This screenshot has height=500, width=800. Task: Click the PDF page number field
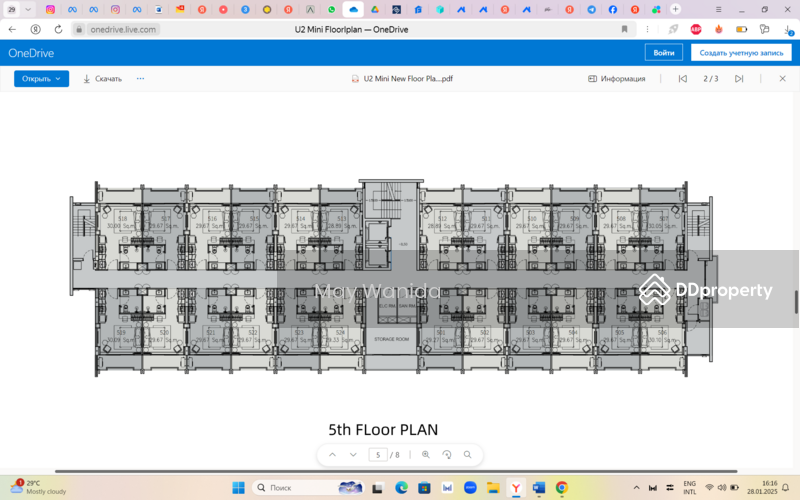coord(378,455)
